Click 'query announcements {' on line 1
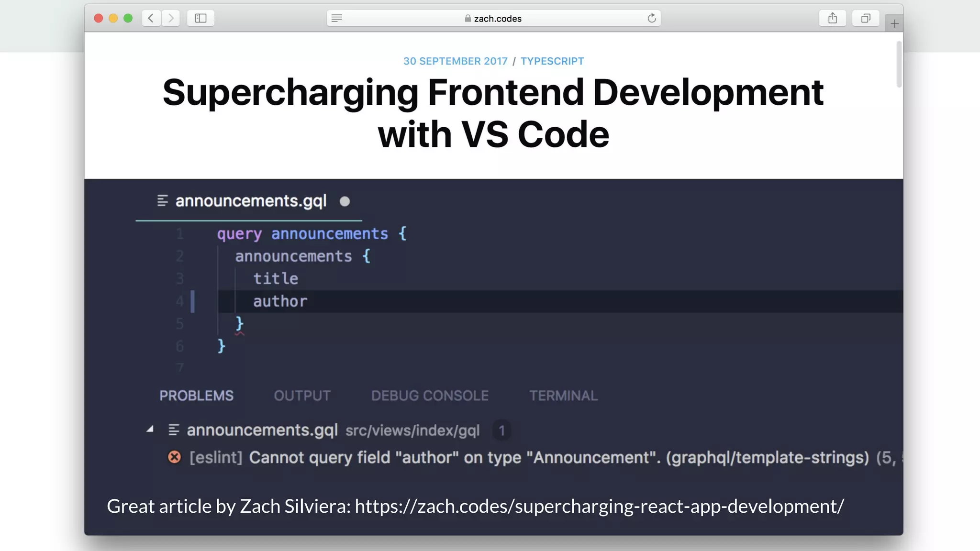Screen dimensions: 980x551 pyautogui.click(x=312, y=234)
